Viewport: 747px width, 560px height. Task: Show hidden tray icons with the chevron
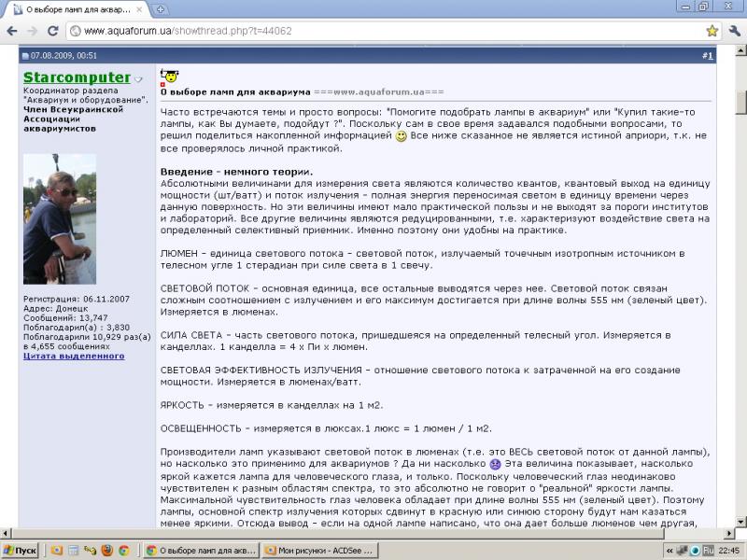[x=669, y=551]
